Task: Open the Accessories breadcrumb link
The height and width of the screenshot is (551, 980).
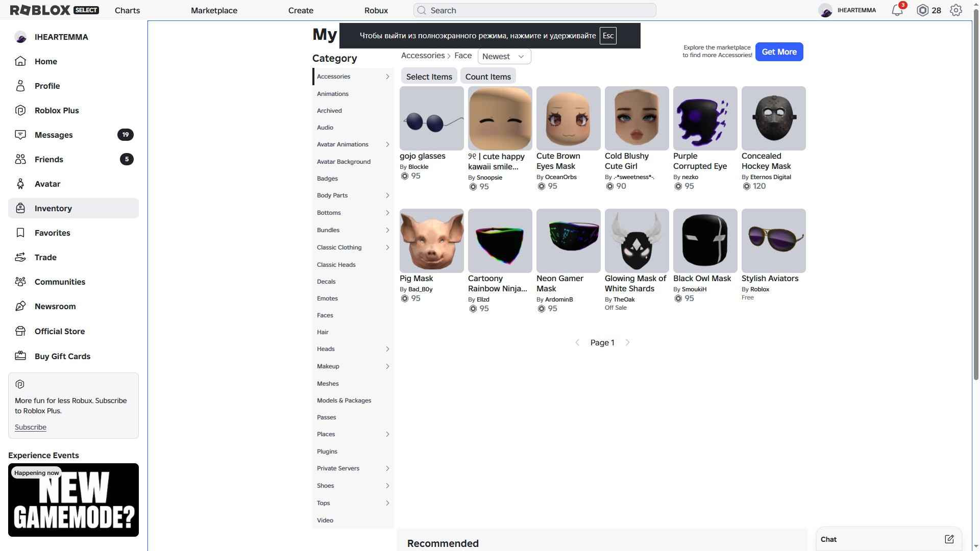Action: pos(423,56)
